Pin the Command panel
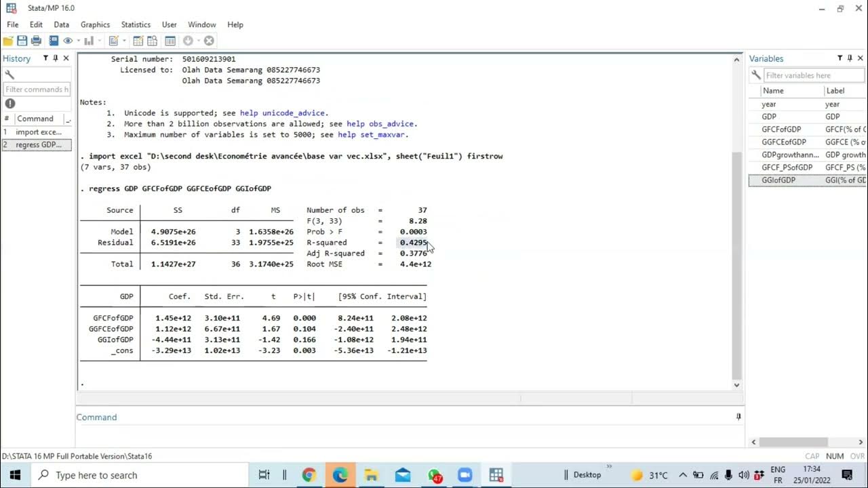Screen dimensions: 868x488 738,417
